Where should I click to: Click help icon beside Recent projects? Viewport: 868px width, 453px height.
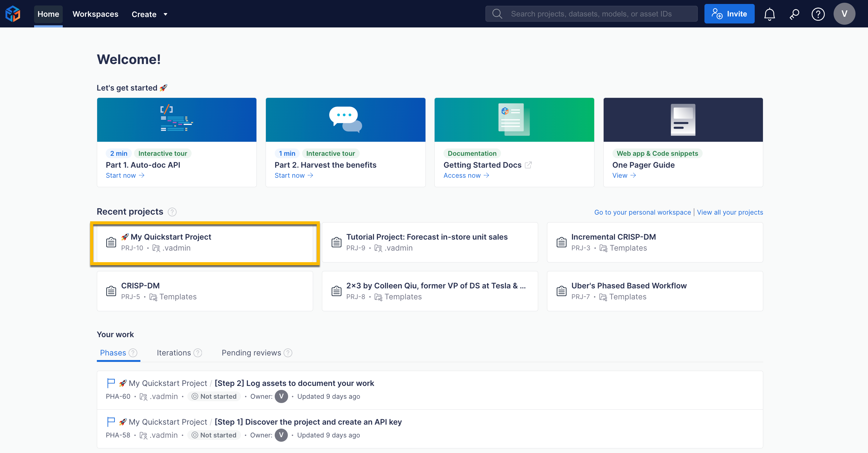172,212
